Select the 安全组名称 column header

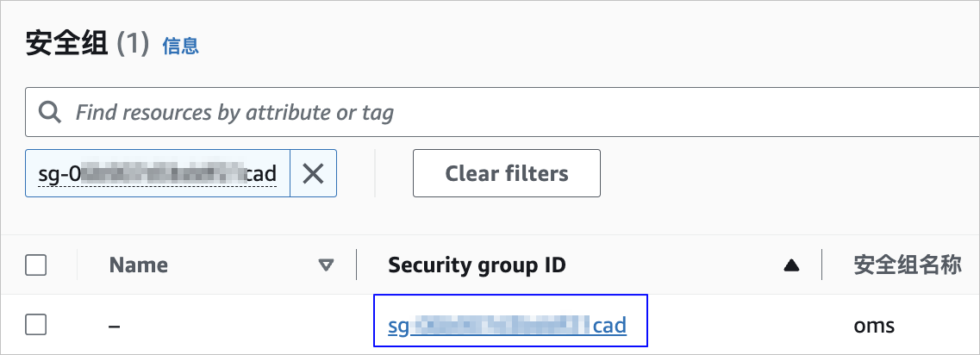[x=907, y=265]
